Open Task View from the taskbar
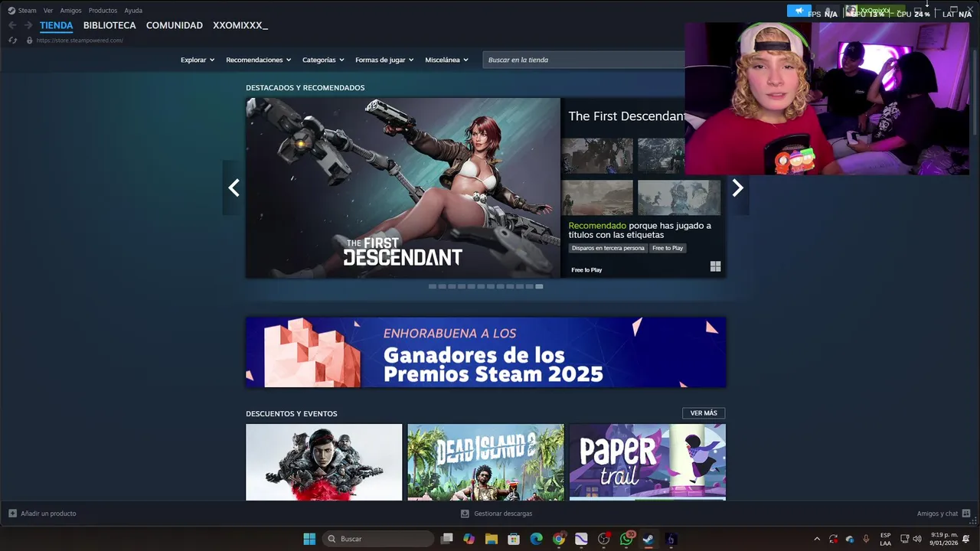The image size is (980, 551). [447, 539]
